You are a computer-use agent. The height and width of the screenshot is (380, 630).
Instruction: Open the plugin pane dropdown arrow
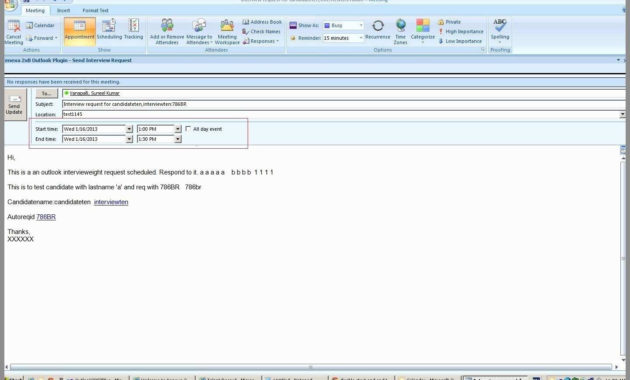tap(618, 60)
